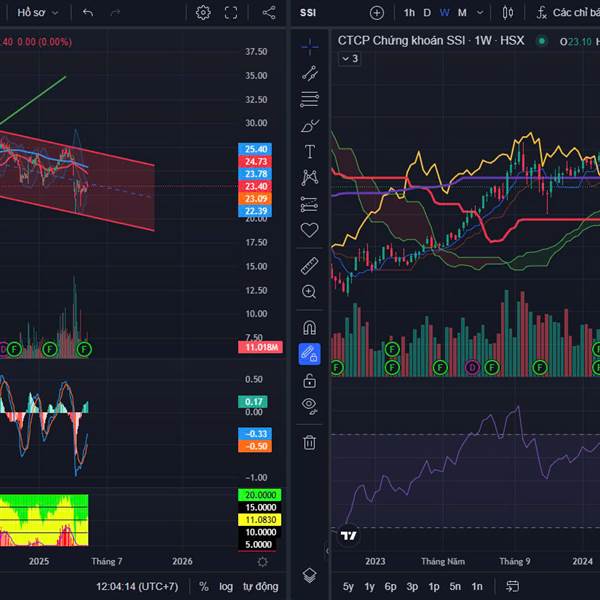Open the chart patterns tool
The image size is (600, 600).
click(310, 178)
